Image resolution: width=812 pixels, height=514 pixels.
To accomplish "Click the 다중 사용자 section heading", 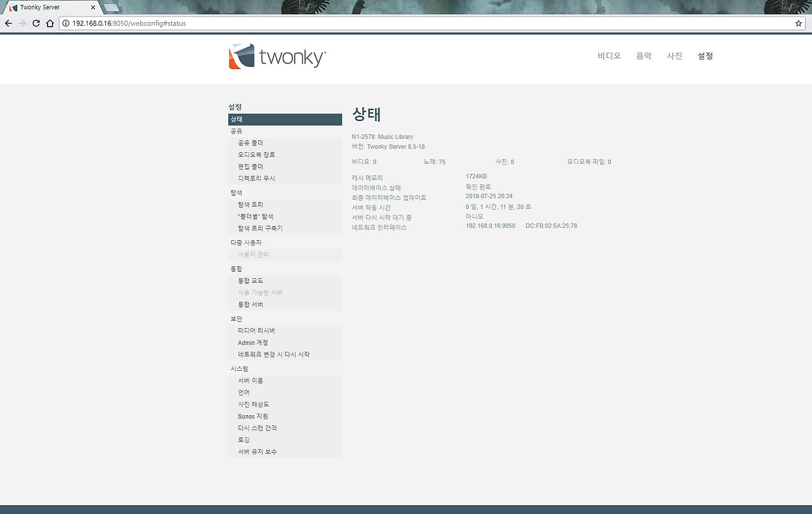I will [246, 243].
